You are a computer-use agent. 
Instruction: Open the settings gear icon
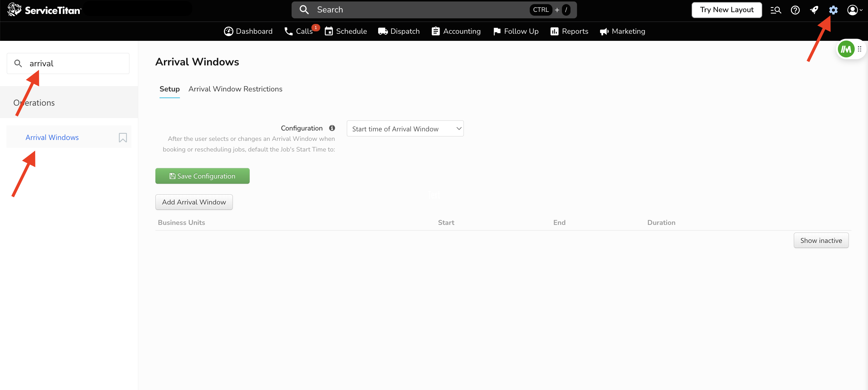pos(833,10)
